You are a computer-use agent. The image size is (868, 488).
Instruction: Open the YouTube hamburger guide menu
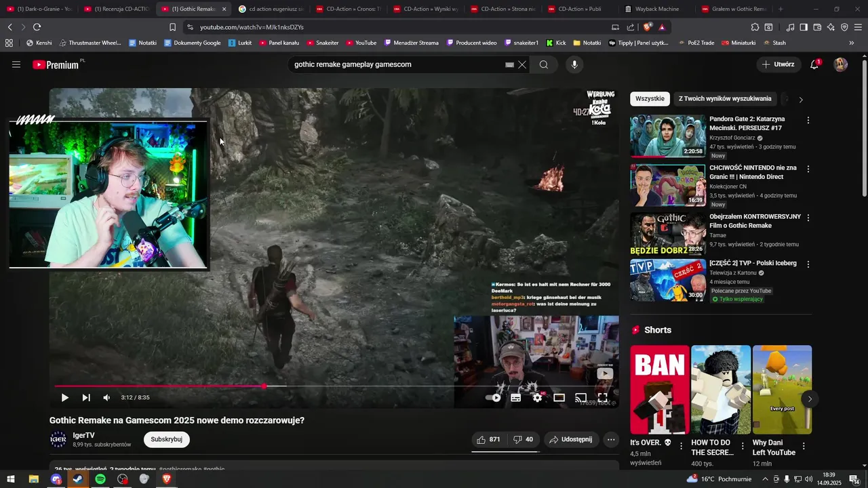[16, 64]
